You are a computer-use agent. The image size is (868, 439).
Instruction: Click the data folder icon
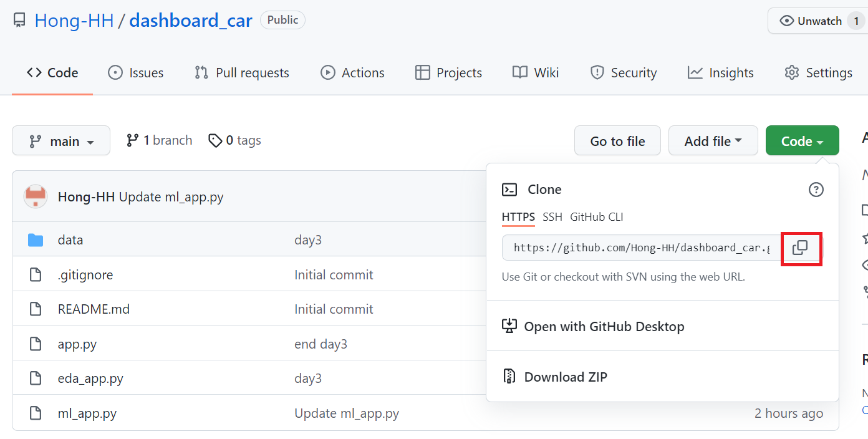pos(36,240)
